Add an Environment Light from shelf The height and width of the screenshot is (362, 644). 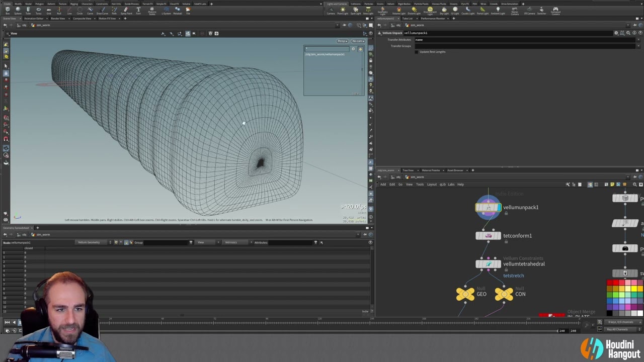point(430,10)
